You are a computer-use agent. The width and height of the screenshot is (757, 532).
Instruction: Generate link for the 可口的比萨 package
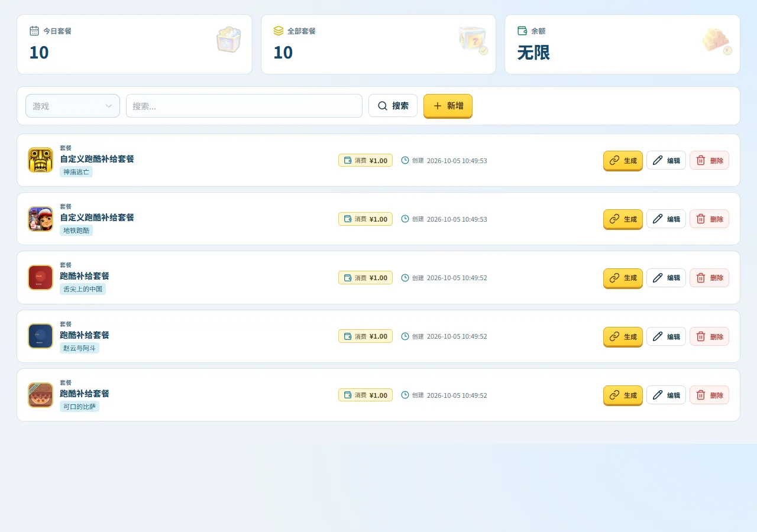tap(623, 395)
